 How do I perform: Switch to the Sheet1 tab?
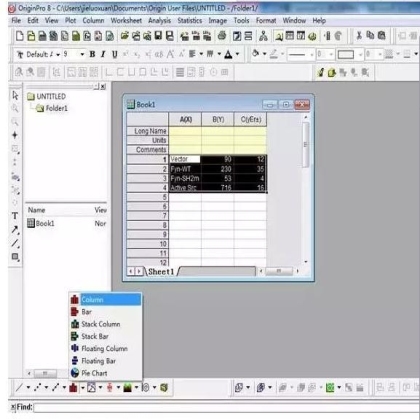coord(161,272)
